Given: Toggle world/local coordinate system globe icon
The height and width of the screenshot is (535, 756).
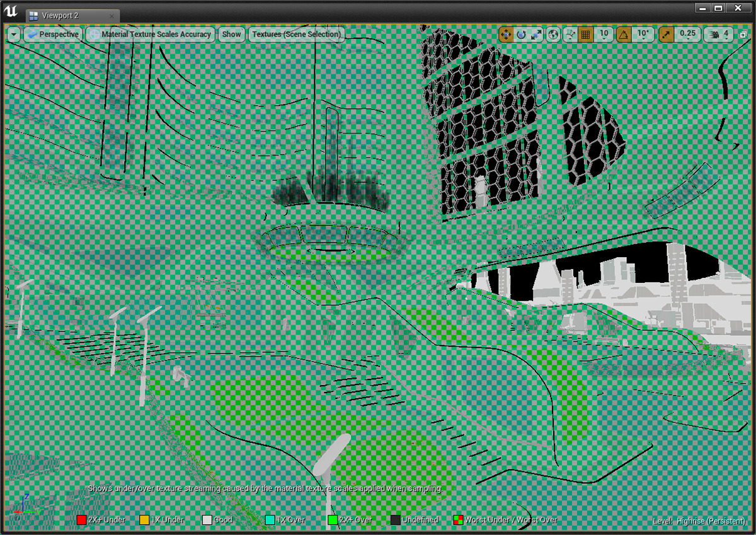Looking at the screenshot, I should click(552, 35).
